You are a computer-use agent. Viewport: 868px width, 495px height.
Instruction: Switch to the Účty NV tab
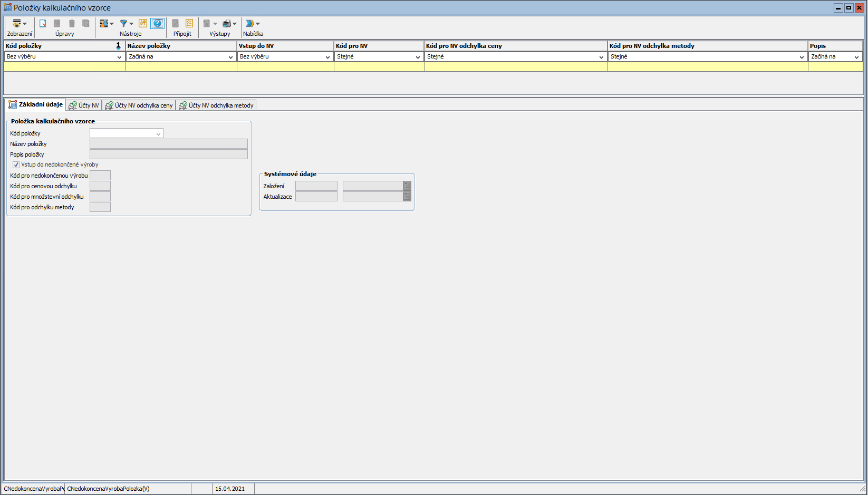[84, 105]
